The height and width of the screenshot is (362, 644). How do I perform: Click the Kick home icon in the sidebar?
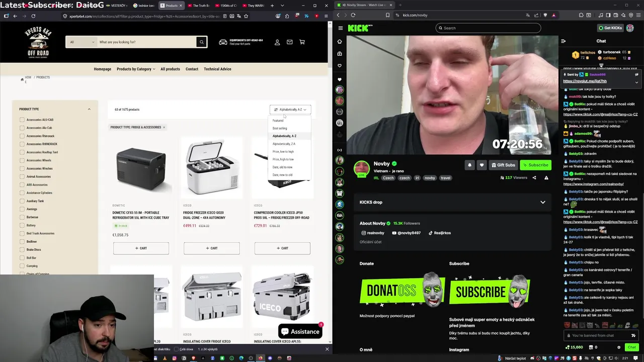pos(340,42)
